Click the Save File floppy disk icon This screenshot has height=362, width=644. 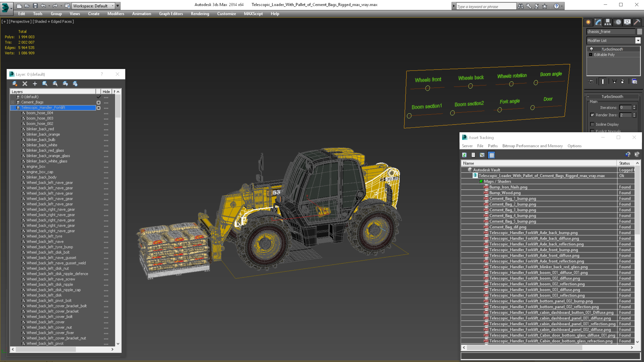click(x=35, y=6)
